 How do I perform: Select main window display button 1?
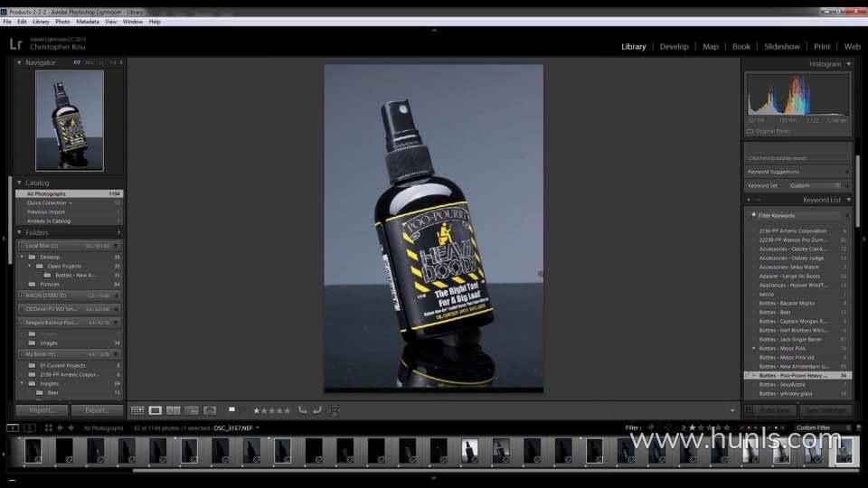[x=12, y=427]
